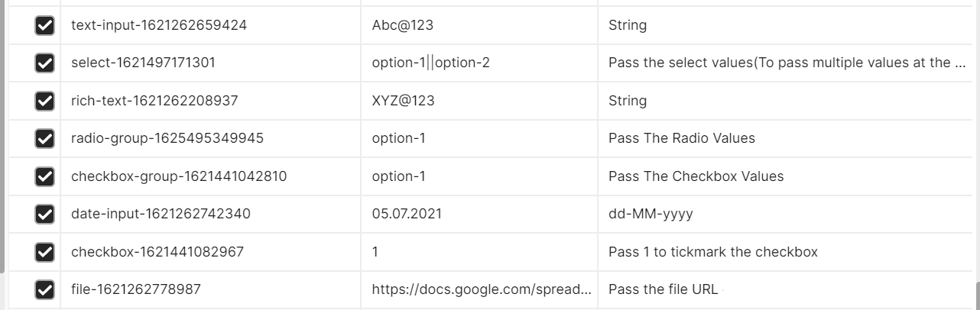
Task: Click the Abc@123 value cell
Action: [479, 25]
